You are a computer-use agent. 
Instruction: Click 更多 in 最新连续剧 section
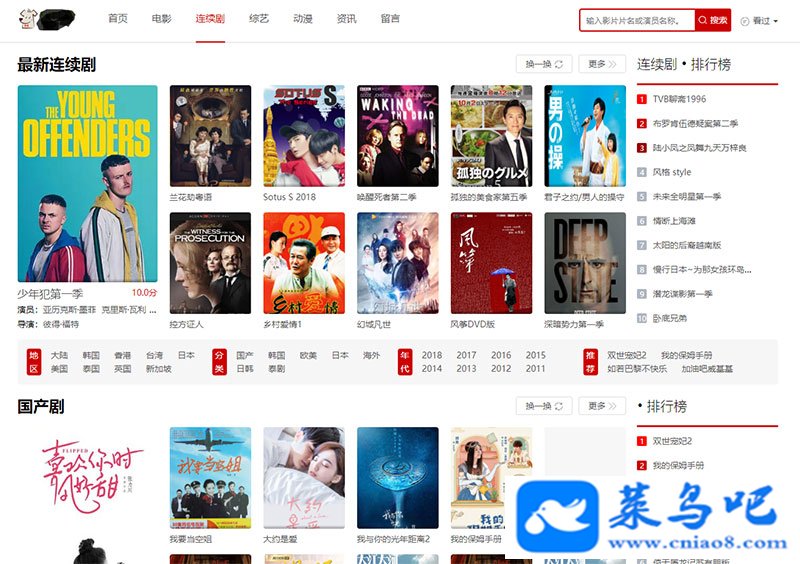(602, 64)
